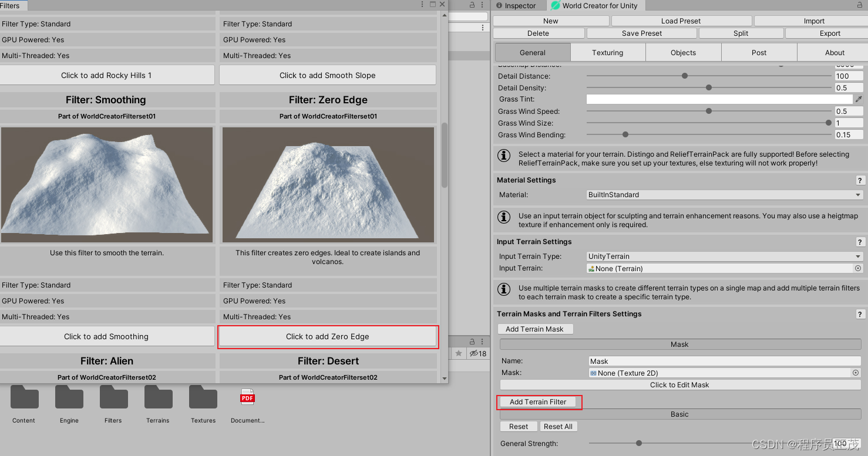
Task: Click the help icon next to Material Settings
Action: coord(860,180)
